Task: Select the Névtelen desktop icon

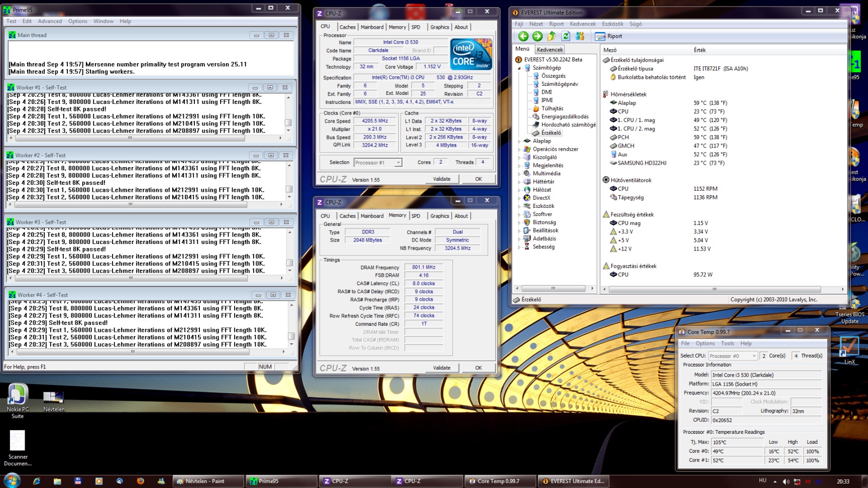Action: point(54,401)
